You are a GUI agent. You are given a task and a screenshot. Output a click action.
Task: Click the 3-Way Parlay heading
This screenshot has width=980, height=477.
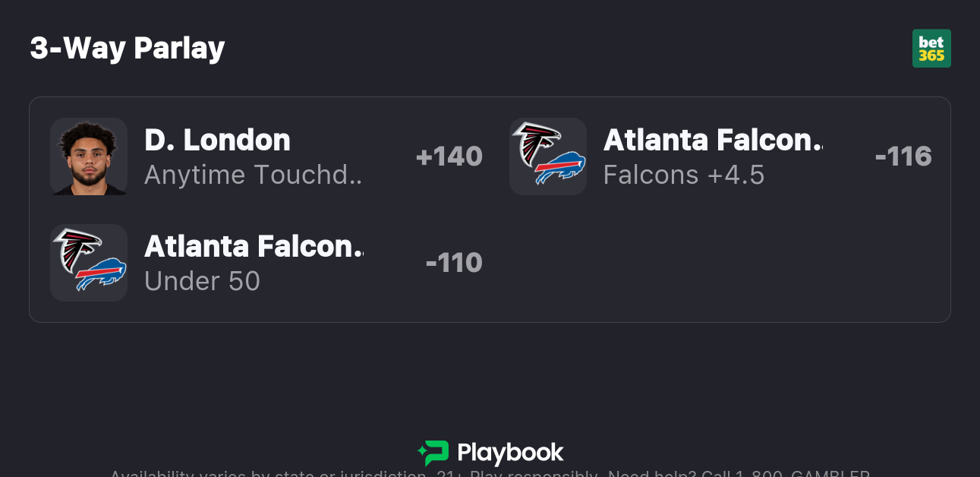(128, 49)
